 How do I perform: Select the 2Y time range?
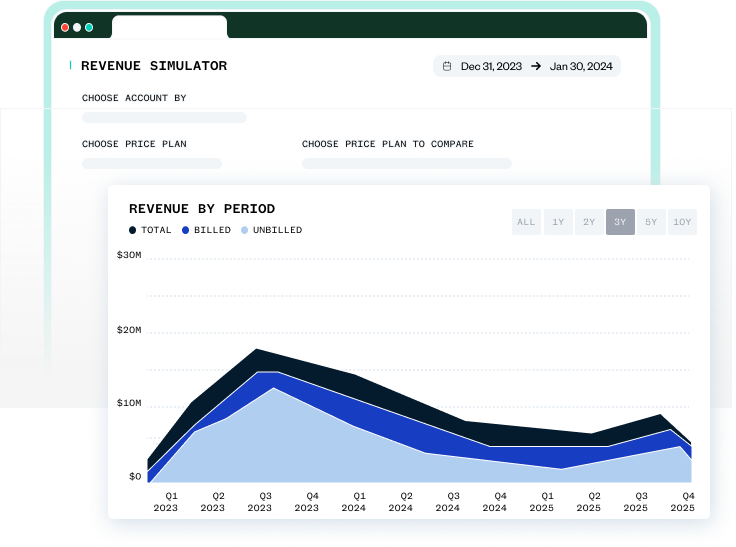(589, 222)
